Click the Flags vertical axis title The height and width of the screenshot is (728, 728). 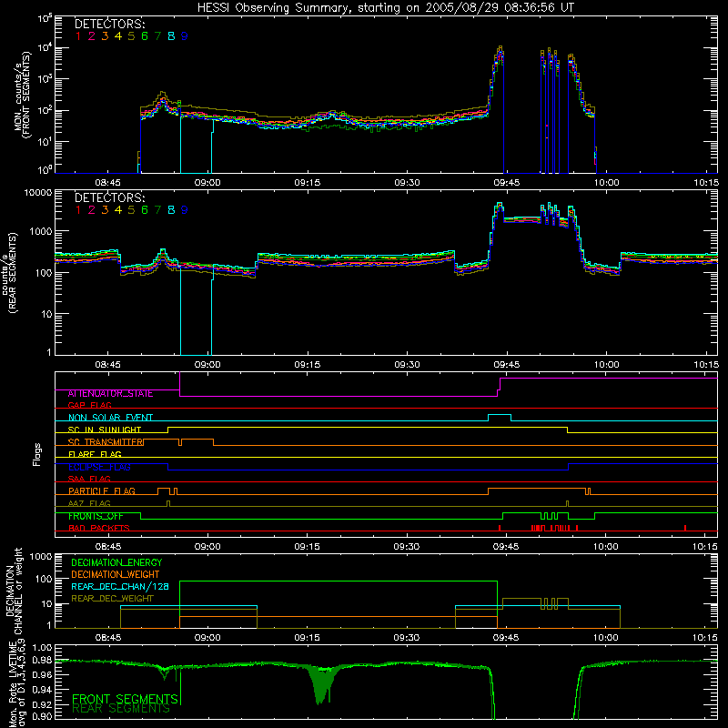click(37, 454)
